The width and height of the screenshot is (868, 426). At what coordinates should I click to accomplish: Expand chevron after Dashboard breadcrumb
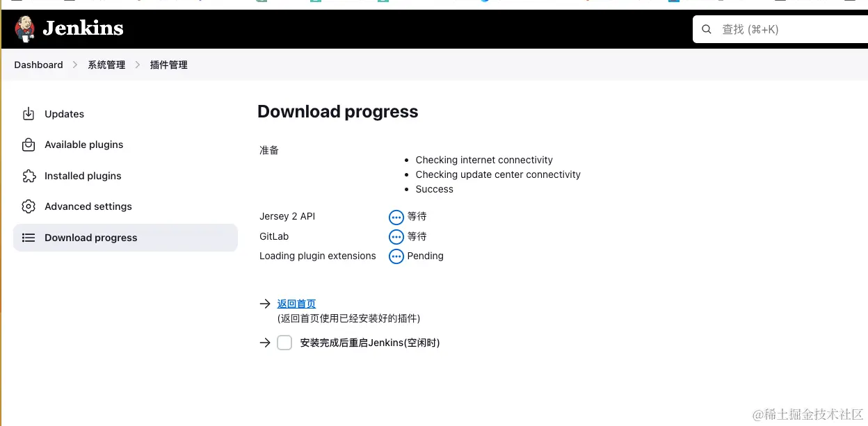point(75,65)
